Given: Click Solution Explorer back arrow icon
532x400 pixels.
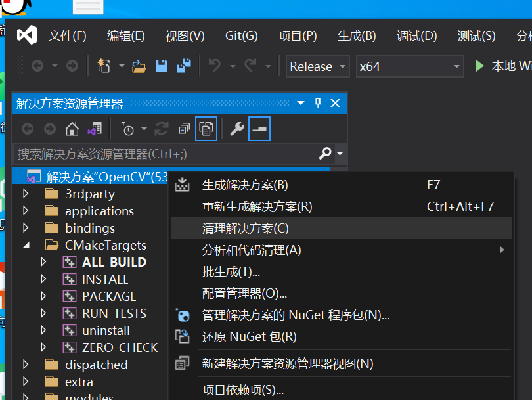Looking at the screenshot, I should 28,129.
